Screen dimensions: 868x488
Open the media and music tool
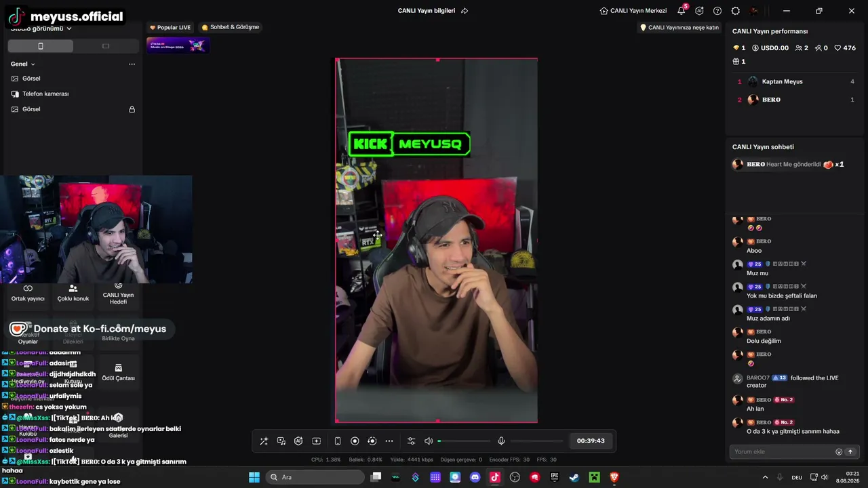click(281, 441)
